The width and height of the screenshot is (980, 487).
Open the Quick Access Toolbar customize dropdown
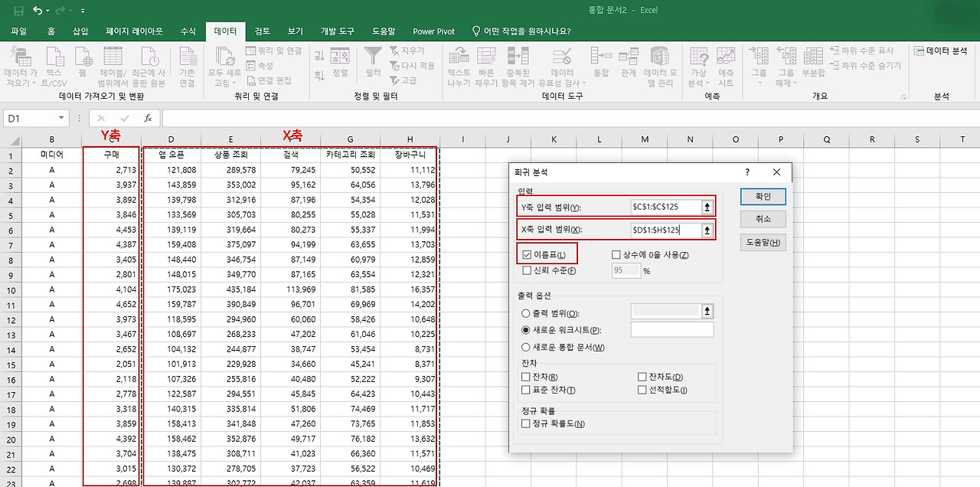click(83, 11)
